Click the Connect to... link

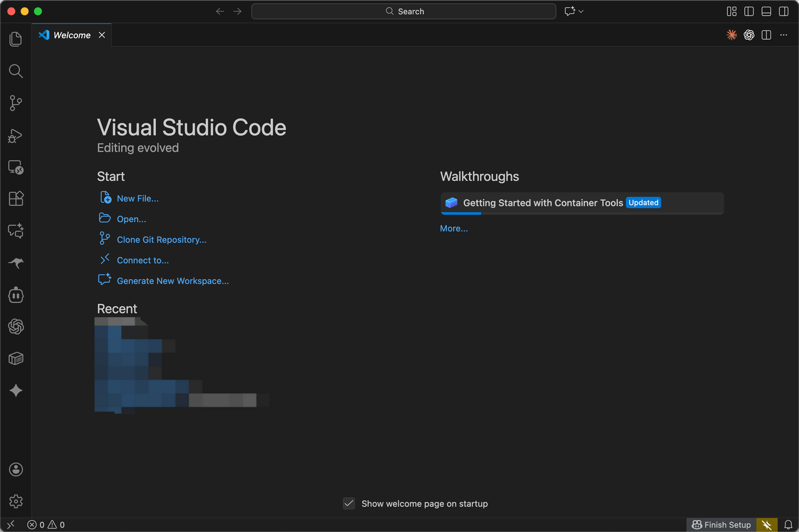coord(143,260)
